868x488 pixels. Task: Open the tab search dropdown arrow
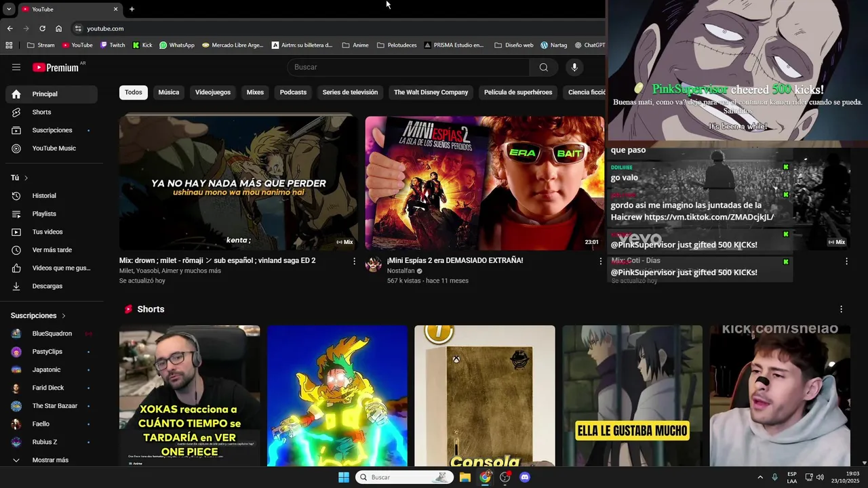pos(9,9)
